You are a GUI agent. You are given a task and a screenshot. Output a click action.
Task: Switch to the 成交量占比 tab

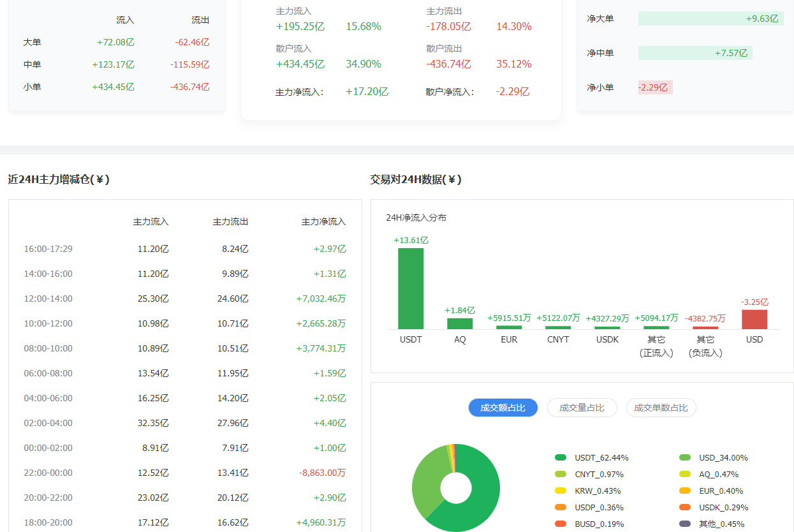(582, 408)
